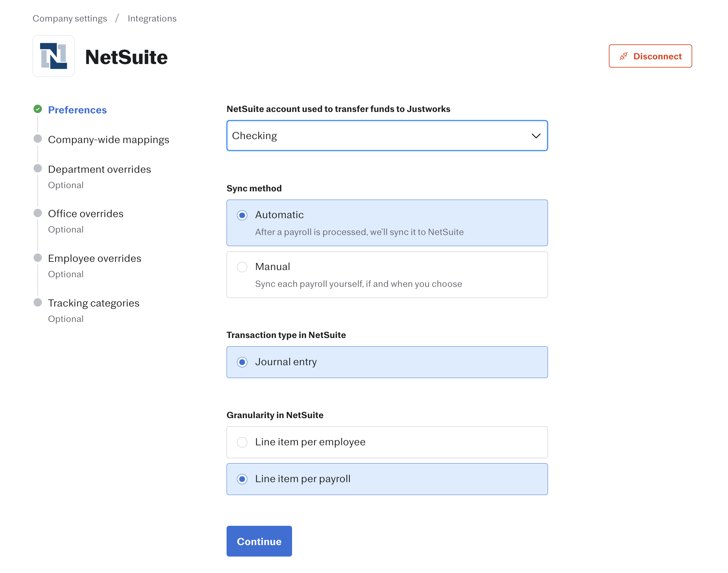Click the 'After a payroll is processed' description

pos(359,232)
